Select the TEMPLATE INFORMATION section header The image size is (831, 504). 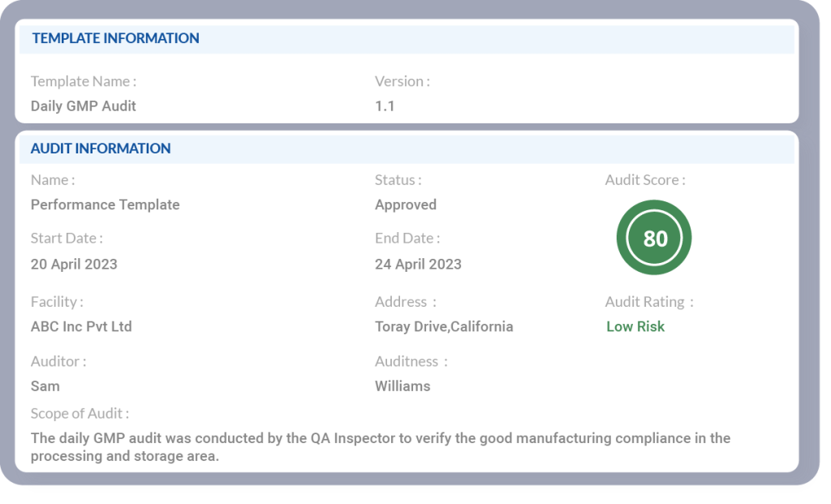click(x=115, y=38)
